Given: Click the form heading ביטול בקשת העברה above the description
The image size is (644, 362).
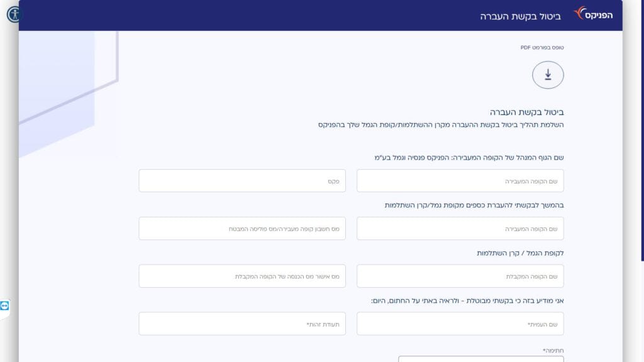Looking at the screenshot, I should click(x=526, y=112).
